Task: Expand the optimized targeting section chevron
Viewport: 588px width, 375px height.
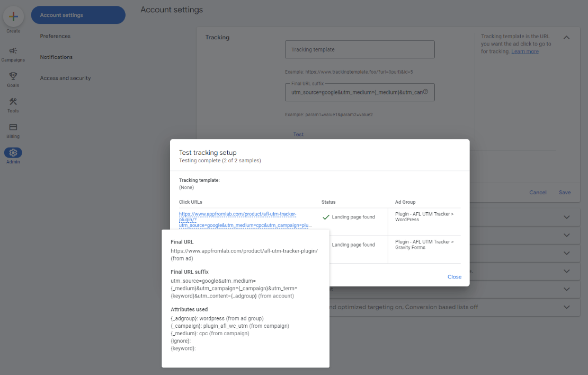Action: click(567, 307)
